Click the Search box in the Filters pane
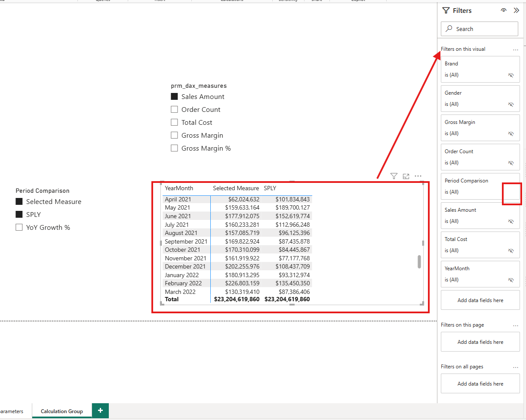 480,29
